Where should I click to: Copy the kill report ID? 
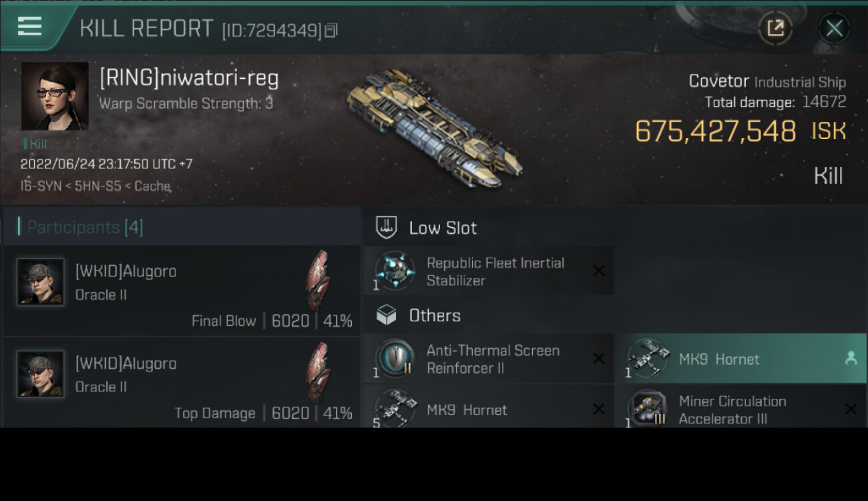331,30
